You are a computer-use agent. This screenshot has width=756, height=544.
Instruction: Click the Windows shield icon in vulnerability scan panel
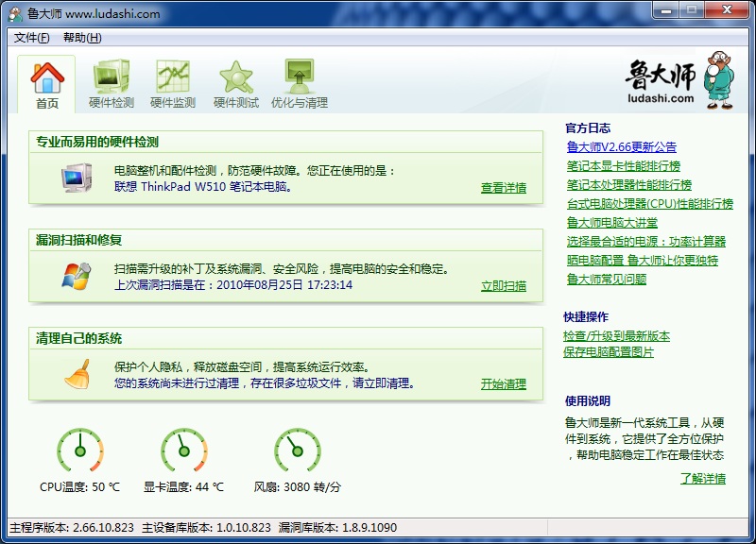click(77, 276)
